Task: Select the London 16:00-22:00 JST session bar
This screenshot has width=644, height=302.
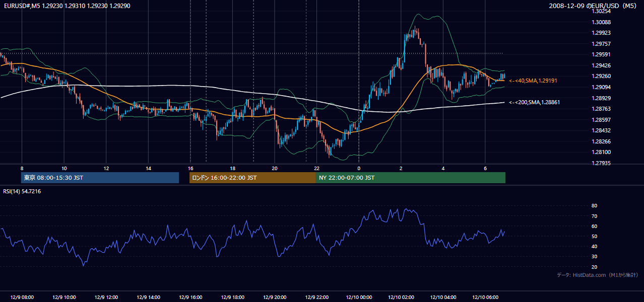Action: pyautogui.click(x=252, y=178)
